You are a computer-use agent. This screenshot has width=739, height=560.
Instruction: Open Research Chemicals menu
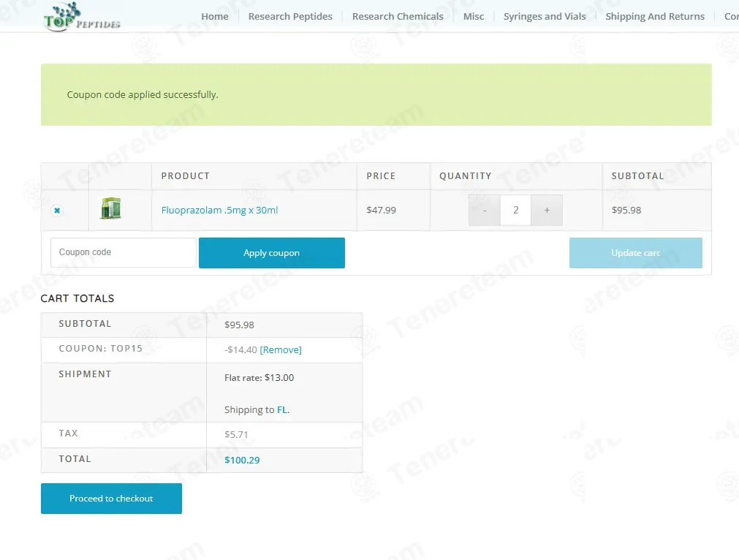click(x=398, y=17)
